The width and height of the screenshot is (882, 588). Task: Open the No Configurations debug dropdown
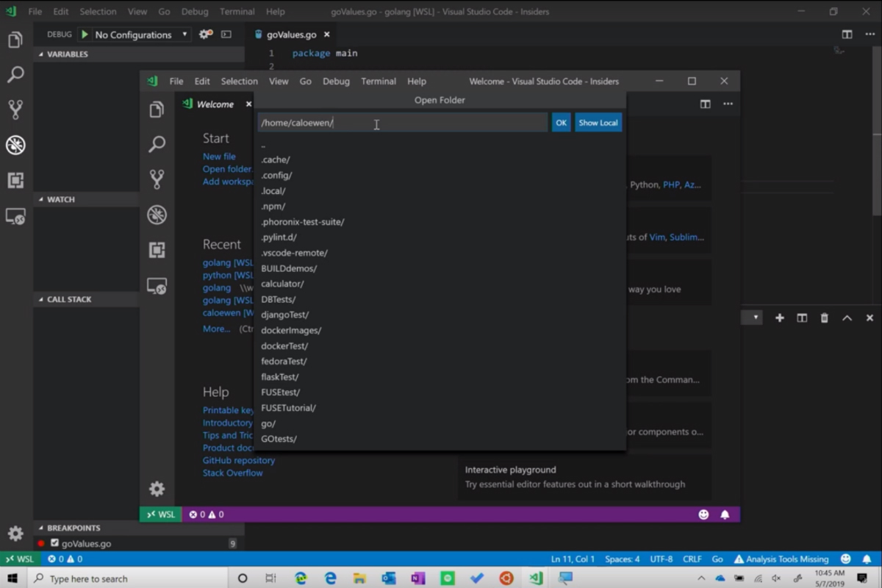[x=142, y=35]
